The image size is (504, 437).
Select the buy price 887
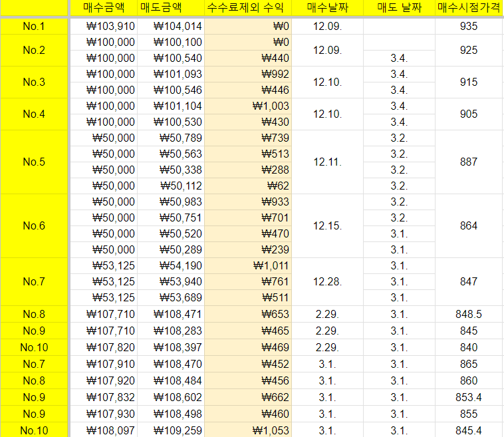(469, 162)
